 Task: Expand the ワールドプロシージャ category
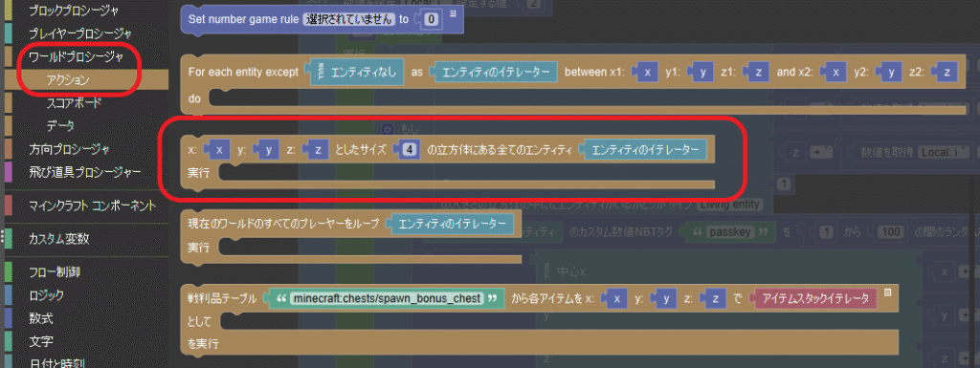pos(77,56)
